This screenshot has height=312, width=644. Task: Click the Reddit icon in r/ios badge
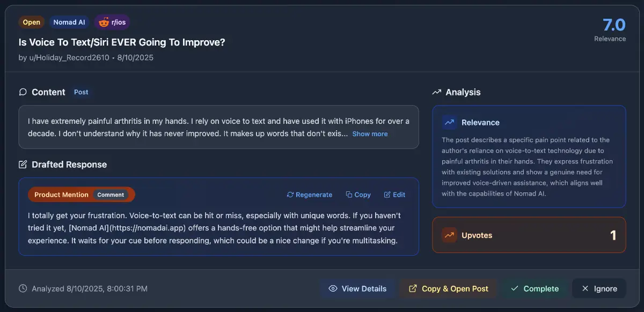(x=104, y=23)
